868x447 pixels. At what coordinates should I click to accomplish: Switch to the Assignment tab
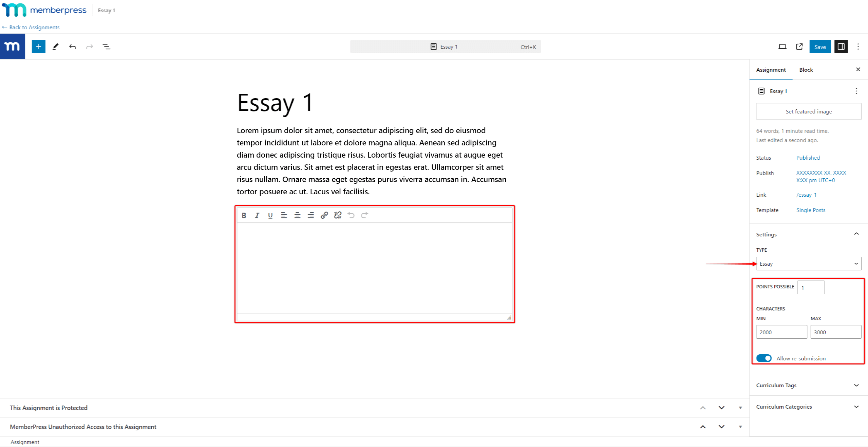pyautogui.click(x=771, y=70)
